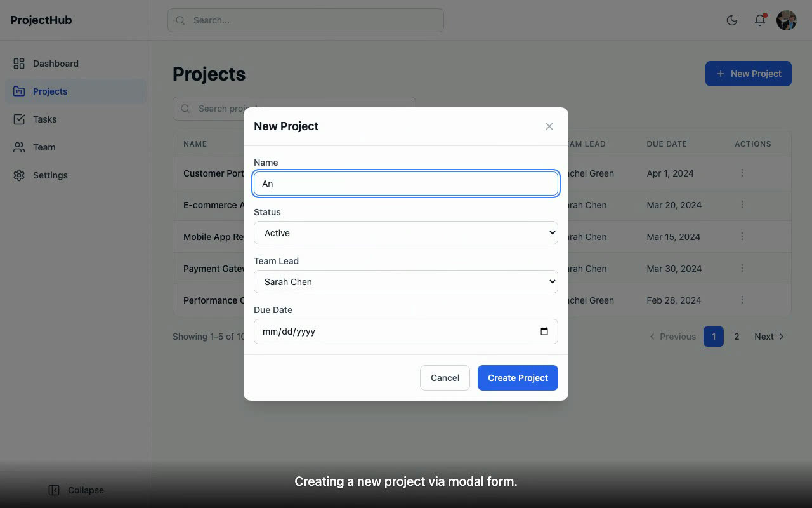Open Tasks in sidebar
Viewport: 812px width, 508px height.
[x=76, y=119]
